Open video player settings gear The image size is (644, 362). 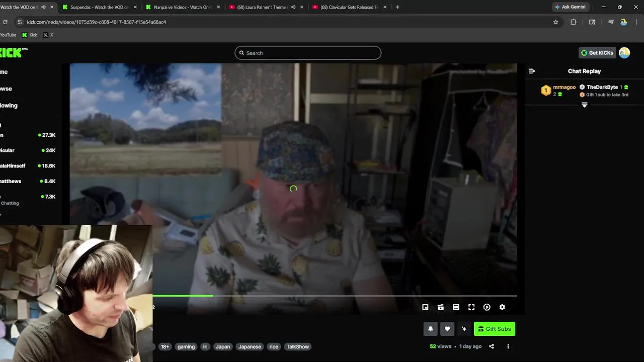(502, 307)
